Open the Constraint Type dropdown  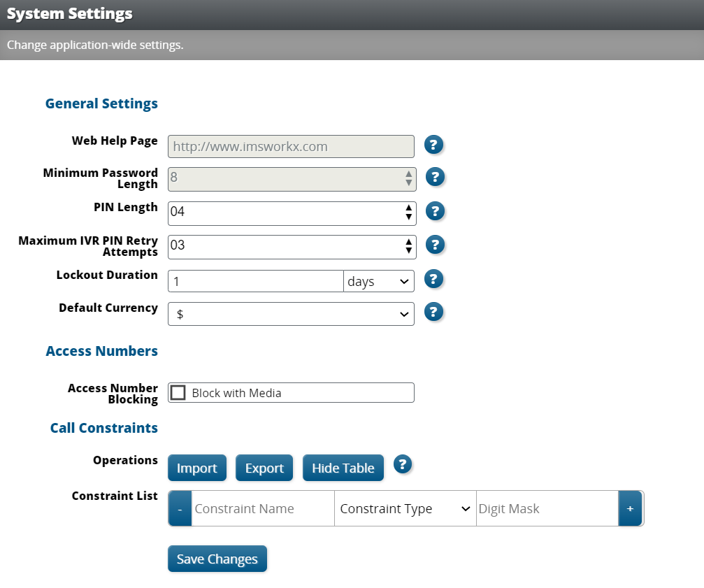pos(405,508)
